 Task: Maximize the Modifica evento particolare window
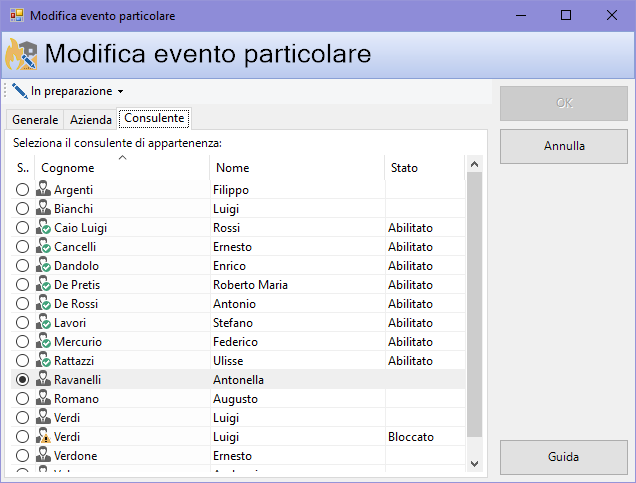[x=566, y=15]
